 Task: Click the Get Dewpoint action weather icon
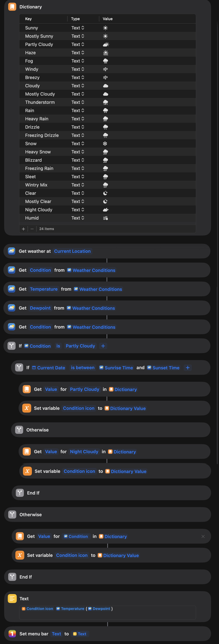point(12,308)
